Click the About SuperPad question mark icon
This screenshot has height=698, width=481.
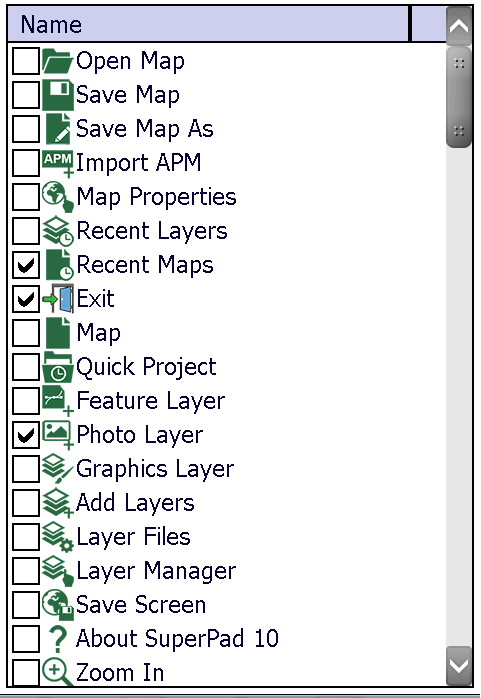coord(57,638)
